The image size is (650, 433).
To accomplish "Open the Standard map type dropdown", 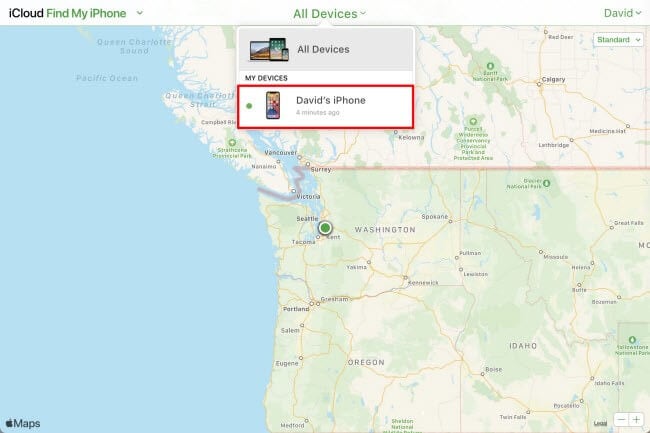I will tap(618, 40).
